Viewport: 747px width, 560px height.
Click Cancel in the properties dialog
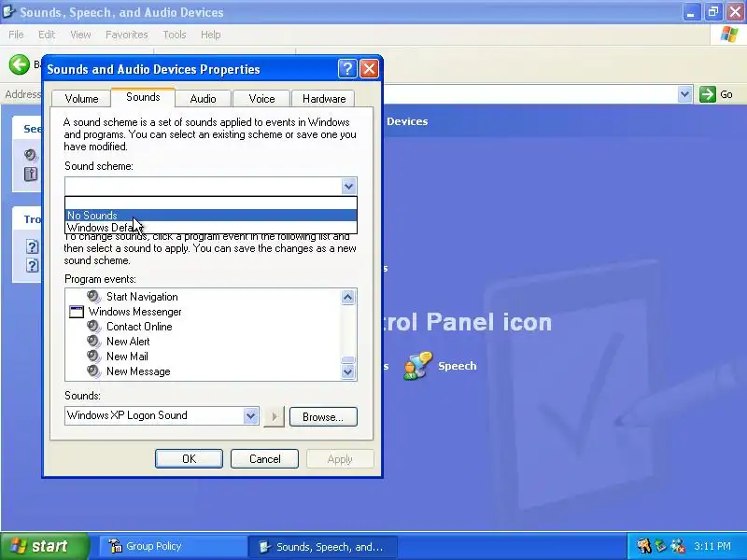(264, 458)
